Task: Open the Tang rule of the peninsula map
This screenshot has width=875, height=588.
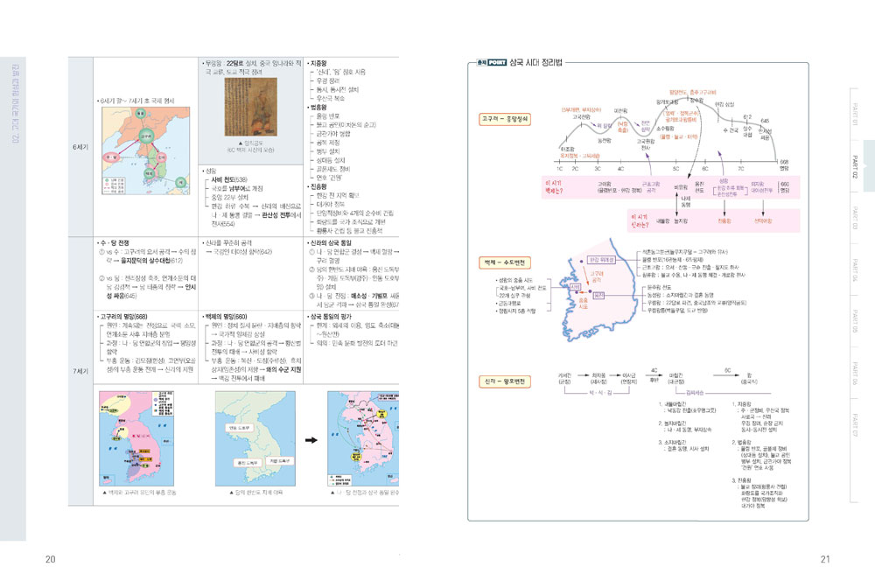Action: pyautogui.click(x=255, y=438)
